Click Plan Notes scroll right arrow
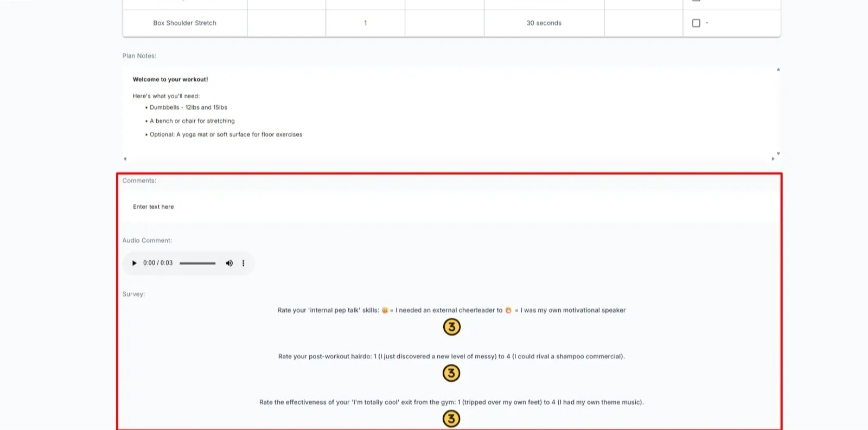 point(773,159)
